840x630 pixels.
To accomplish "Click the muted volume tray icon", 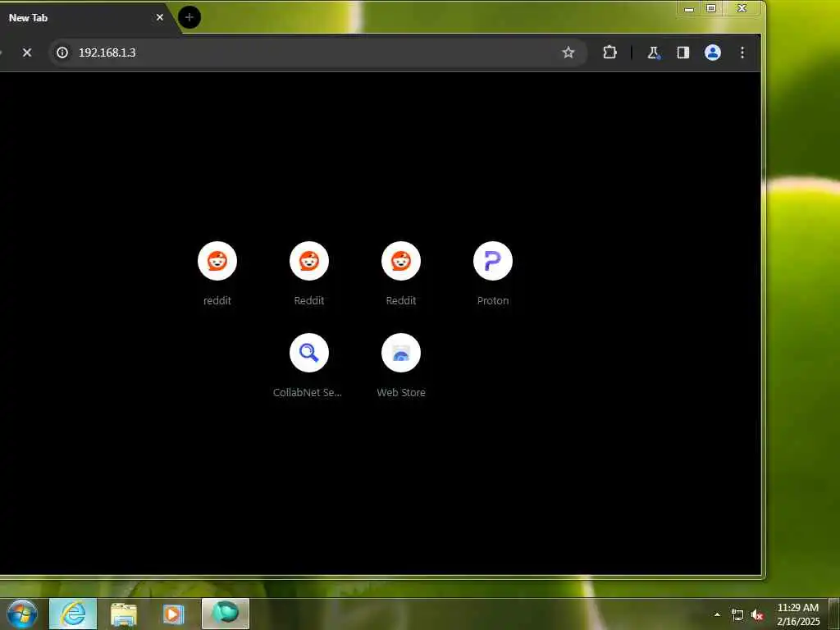I will pyautogui.click(x=757, y=615).
